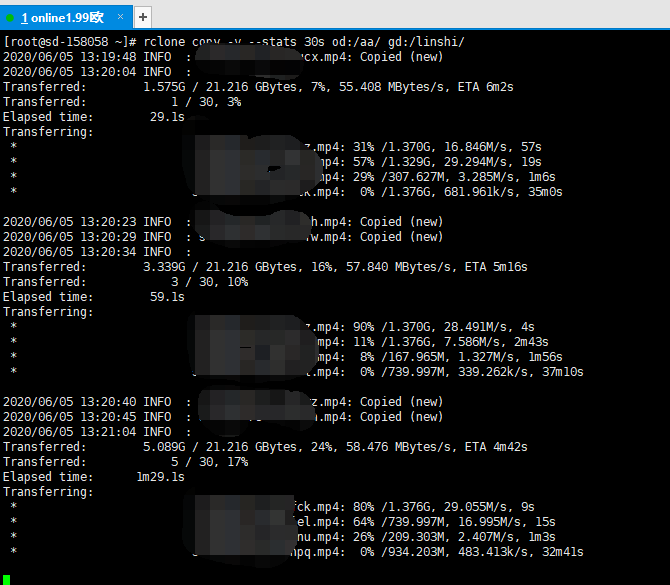Click the rclone copy command line
This screenshot has height=585, width=670.
(234, 42)
